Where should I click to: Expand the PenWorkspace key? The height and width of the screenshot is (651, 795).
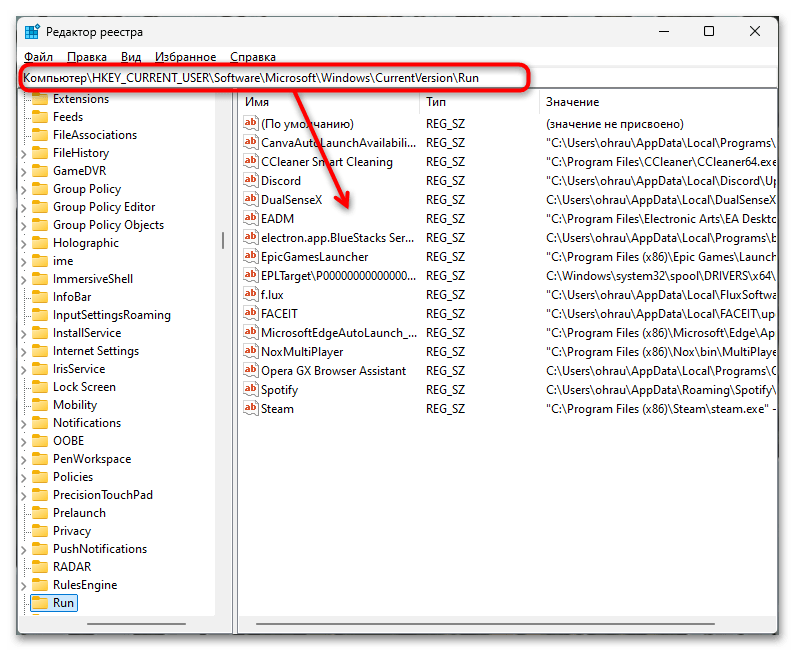point(24,459)
